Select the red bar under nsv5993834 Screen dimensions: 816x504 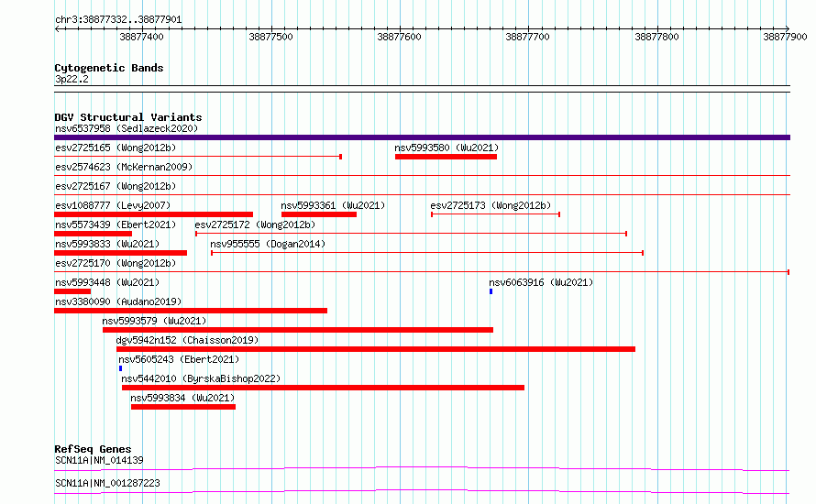click(x=183, y=407)
